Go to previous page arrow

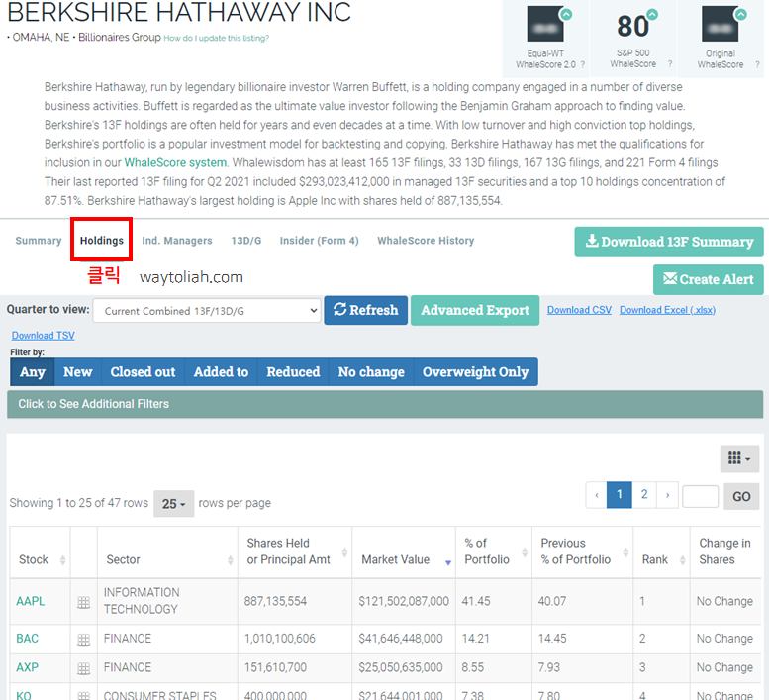[597, 495]
